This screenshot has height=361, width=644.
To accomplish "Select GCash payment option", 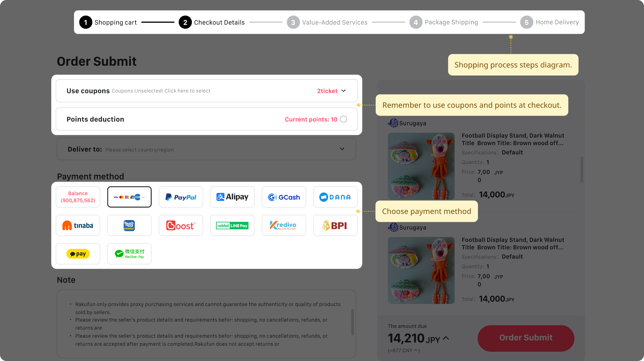I will point(284,197).
